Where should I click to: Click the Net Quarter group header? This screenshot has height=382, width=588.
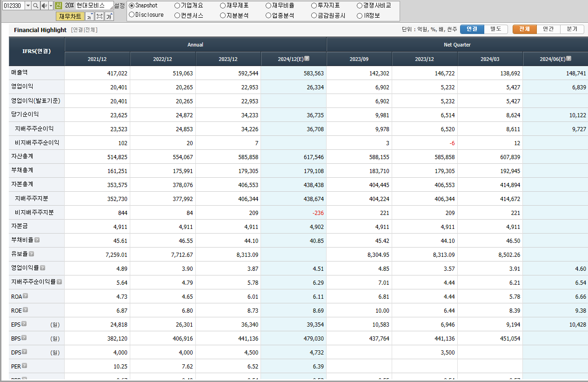pyautogui.click(x=457, y=45)
